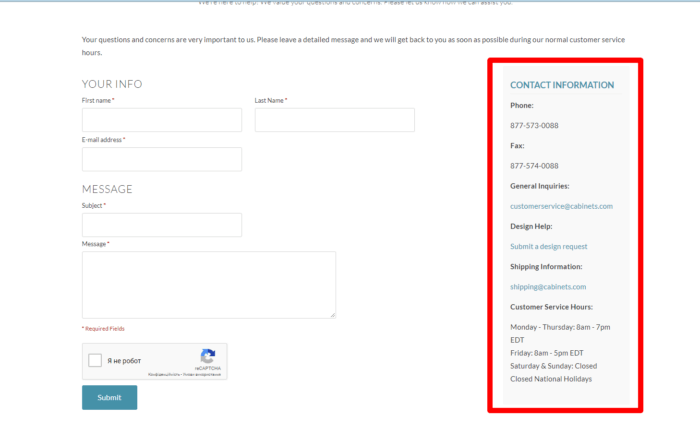
Task: Click the Contact Information heading
Action: (x=562, y=85)
